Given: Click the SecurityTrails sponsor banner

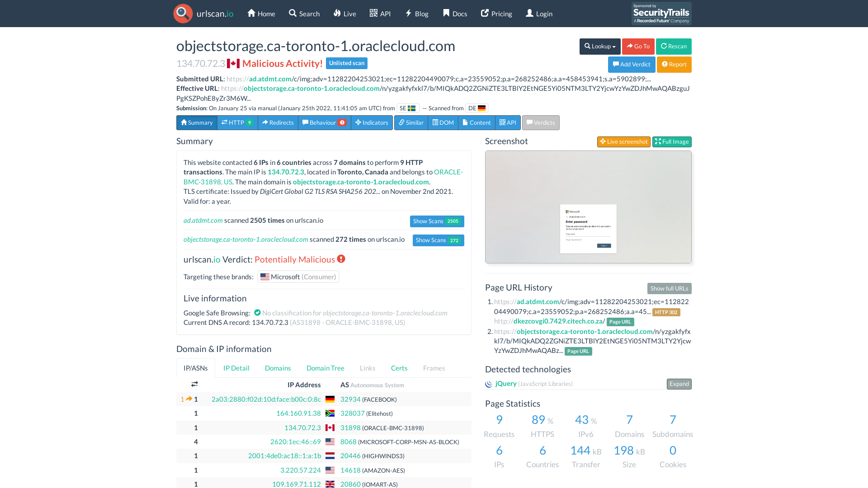Looking at the screenshot, I should click(661, 14).
